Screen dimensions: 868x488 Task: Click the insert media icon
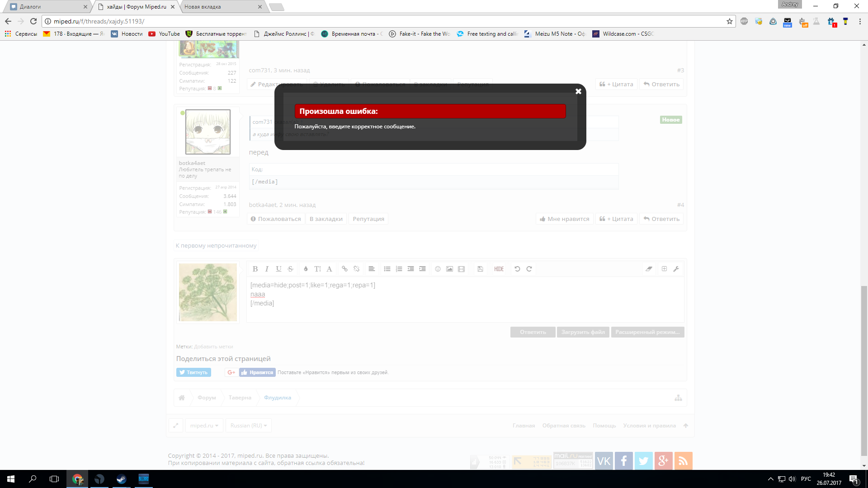coord(461,269)
